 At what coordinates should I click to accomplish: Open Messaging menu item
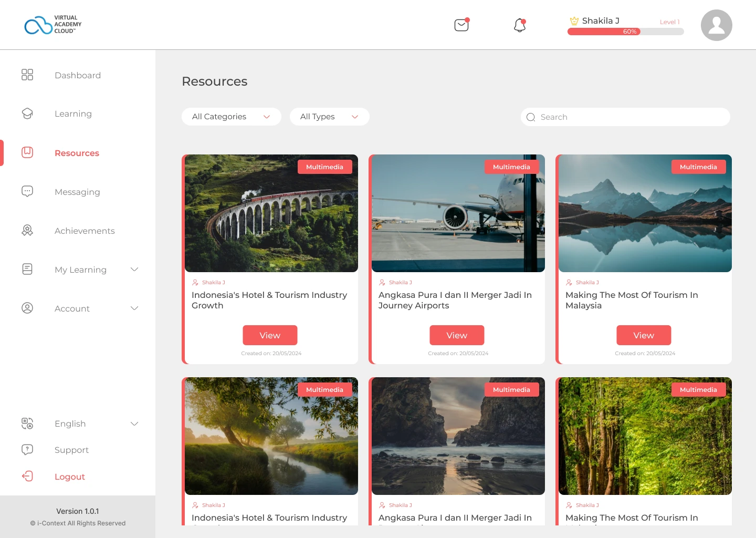point(77,192)
